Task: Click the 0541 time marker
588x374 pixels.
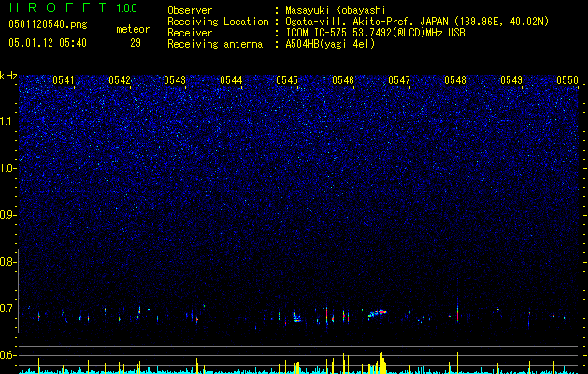Action: (64, 80)
